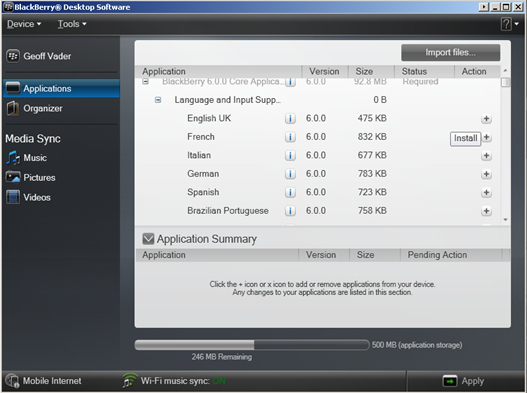Viewport: 527px width, 393px height.
Task: Add Italian with its plus icon
Action: (486, 156)
